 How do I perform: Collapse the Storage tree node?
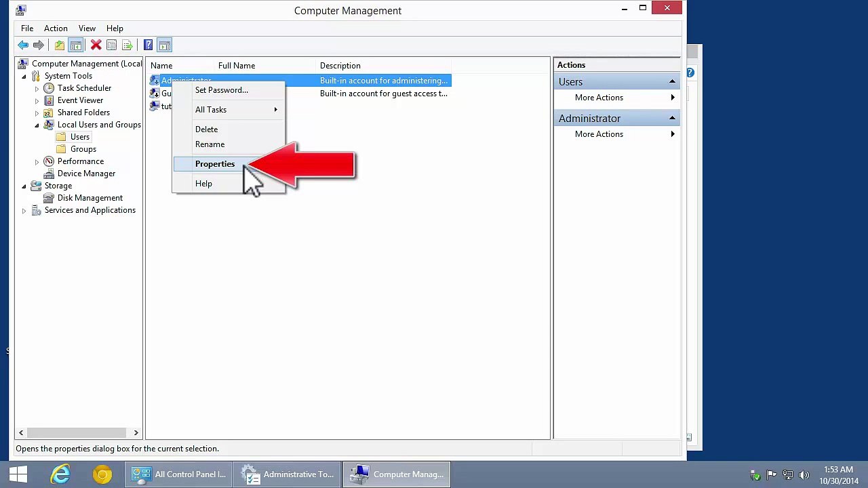click(24, 186)
